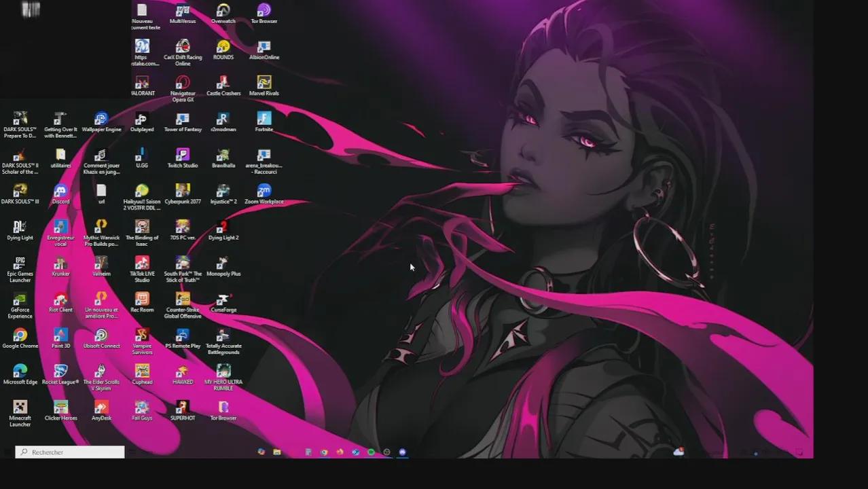This screenshot has height=489, width=868.
Task: Open Navigateur Opera GX shortcut
Action: tap(183, 89)
